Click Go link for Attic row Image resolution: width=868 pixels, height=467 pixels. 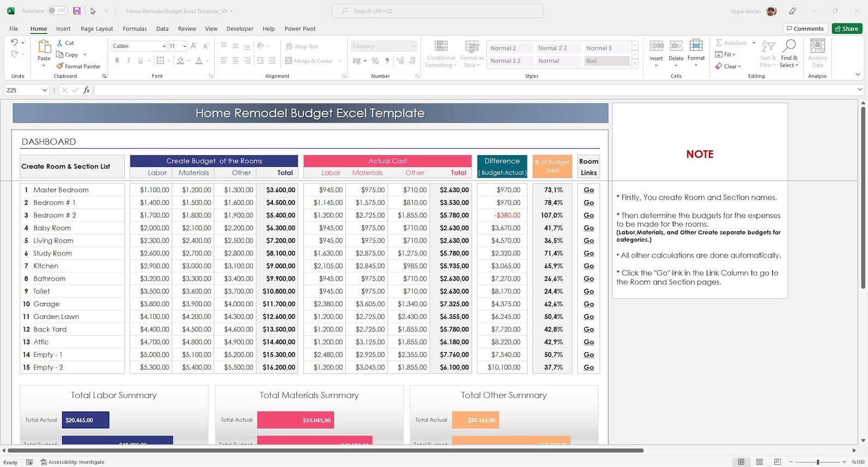[589, 342]
